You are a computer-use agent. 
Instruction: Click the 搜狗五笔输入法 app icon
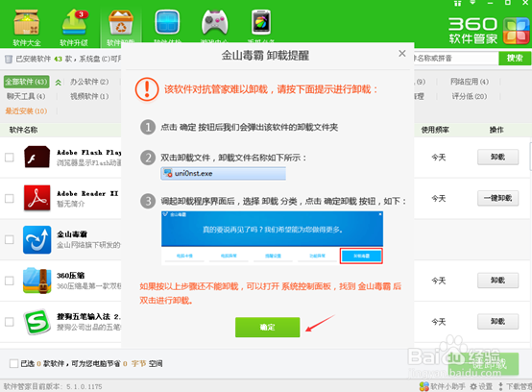point(37,322)
